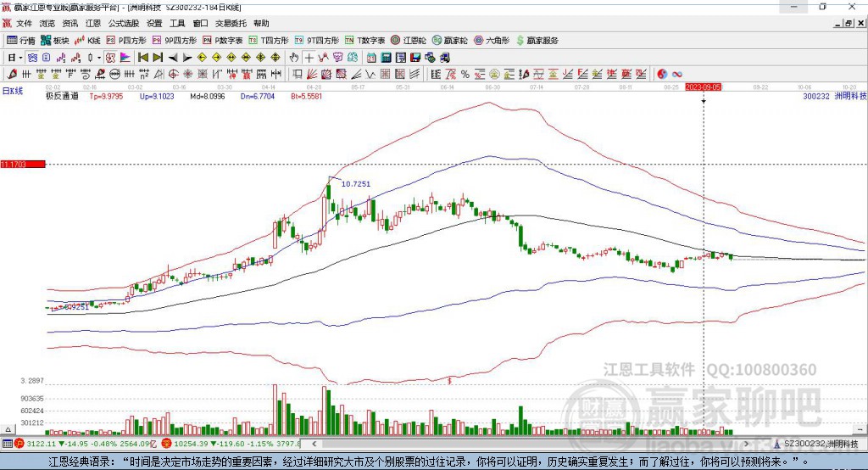Click the Md=8.0996 indicator value
868x470 pixels.
(208, 97)
